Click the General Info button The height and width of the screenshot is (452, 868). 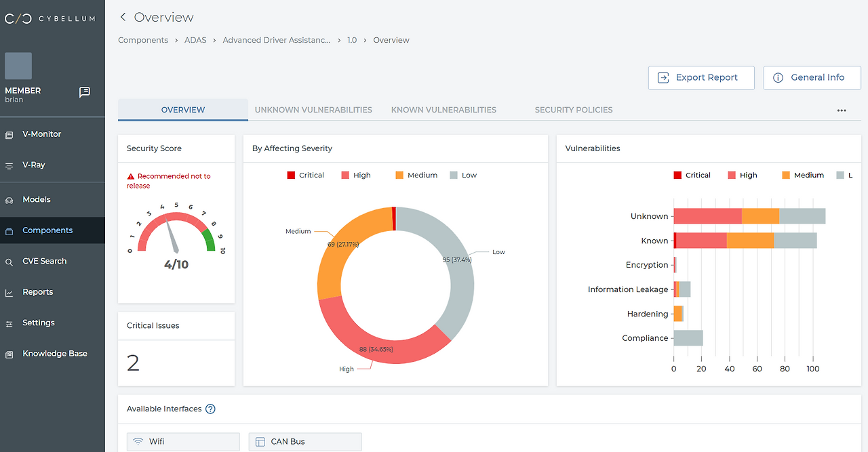(x=812, y=78)
